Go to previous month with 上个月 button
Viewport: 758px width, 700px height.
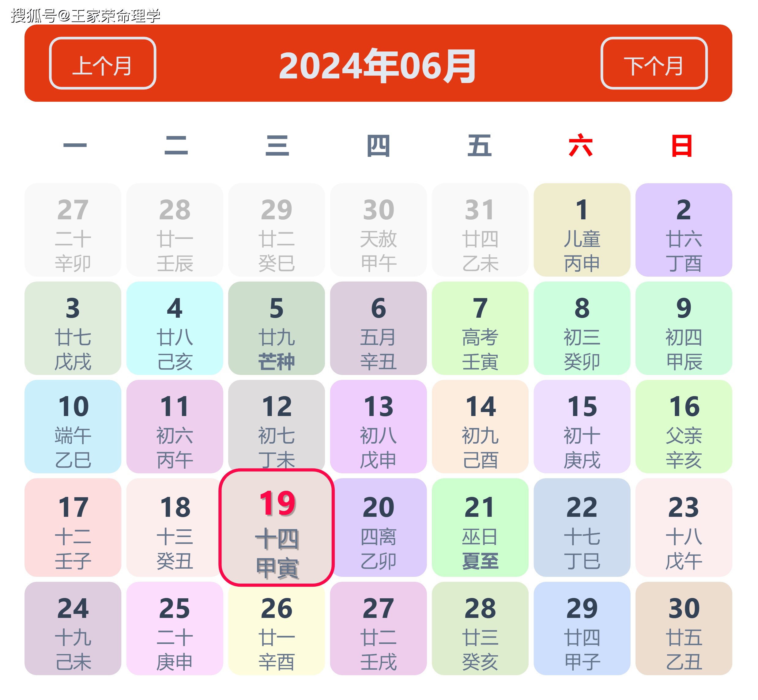103,63
